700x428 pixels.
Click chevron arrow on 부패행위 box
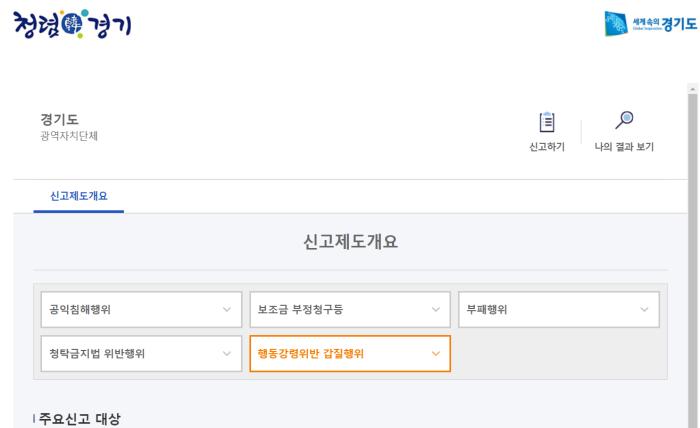coord(644,309)
